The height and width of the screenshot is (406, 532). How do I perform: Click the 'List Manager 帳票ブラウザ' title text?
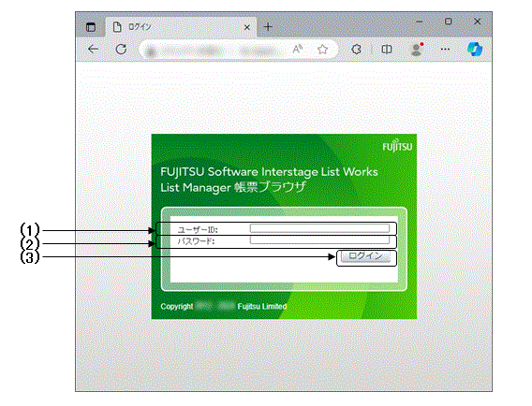point(233,187)
